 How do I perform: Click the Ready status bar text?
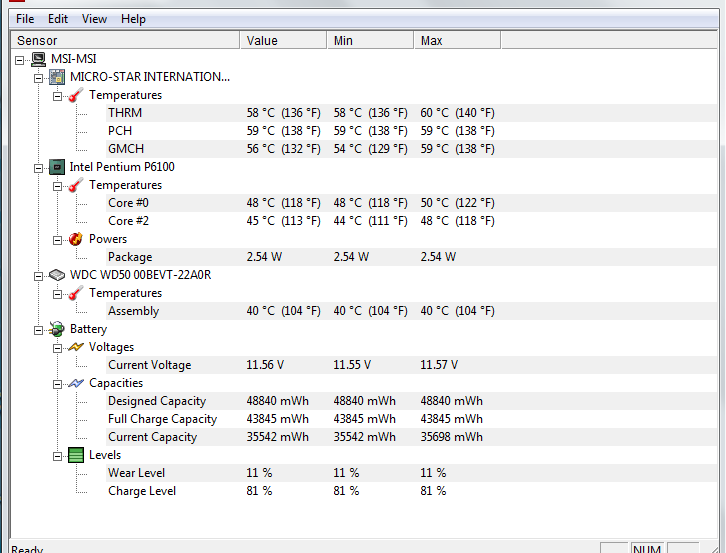(x=27, y=549)
